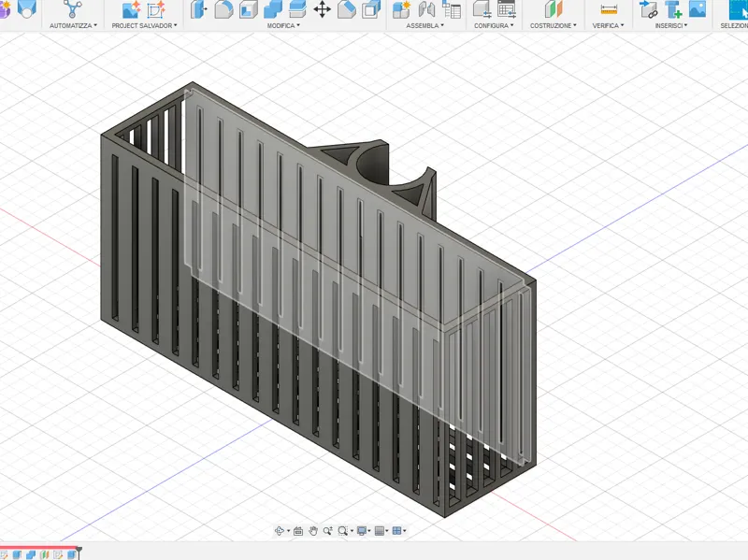
Task: Click the blue selection tool icon above SELEZIONA
Action: click(738, 9)
